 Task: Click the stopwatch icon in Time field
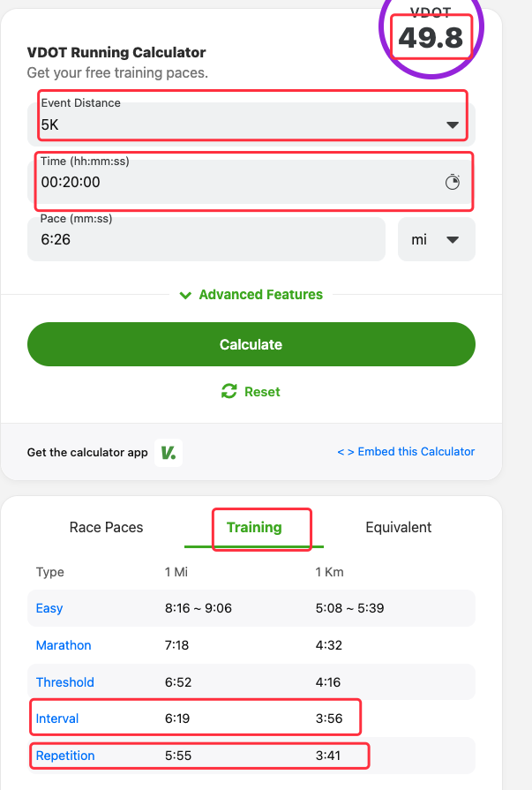[x=453, y=182]
